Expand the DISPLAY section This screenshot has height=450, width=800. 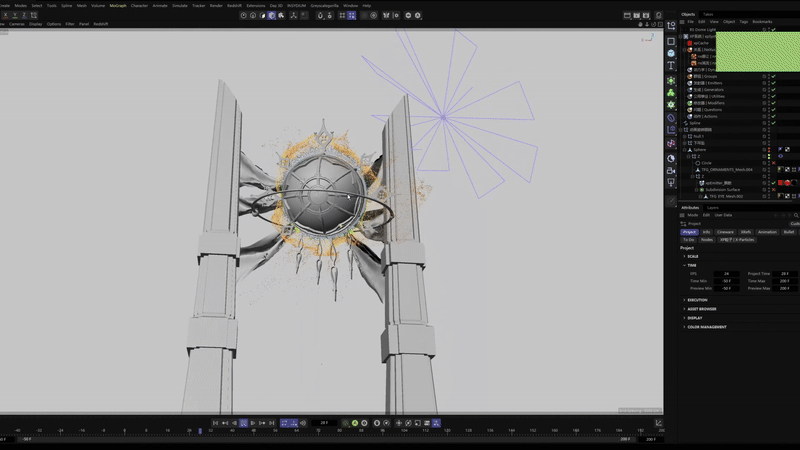[684, 318]
